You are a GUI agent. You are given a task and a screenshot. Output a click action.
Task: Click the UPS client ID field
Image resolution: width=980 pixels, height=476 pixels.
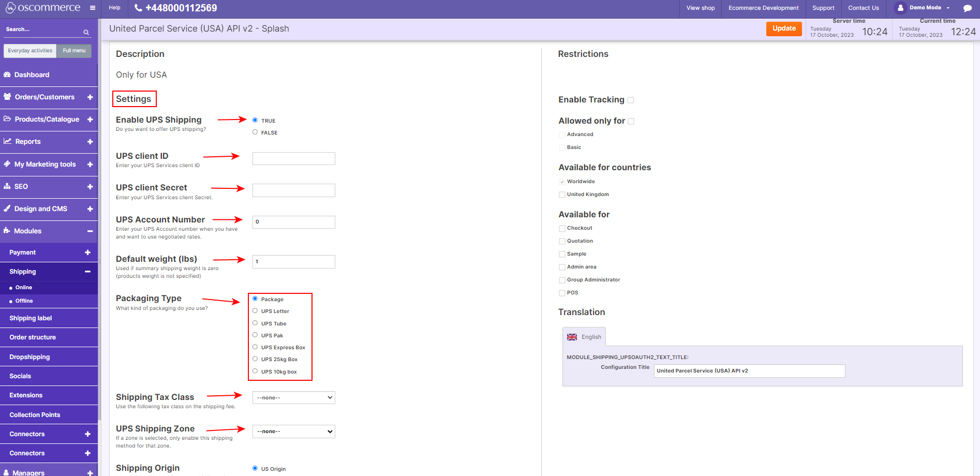point(294,158)
